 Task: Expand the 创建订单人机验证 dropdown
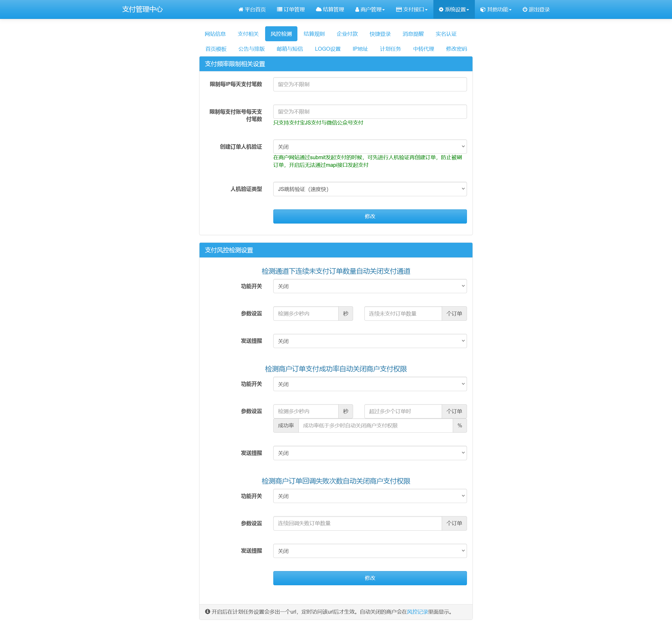pos(369,147)
